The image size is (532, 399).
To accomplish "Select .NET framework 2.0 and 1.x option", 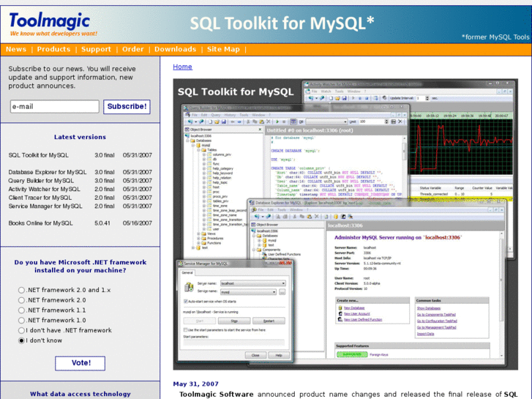I will pos(21,290).
